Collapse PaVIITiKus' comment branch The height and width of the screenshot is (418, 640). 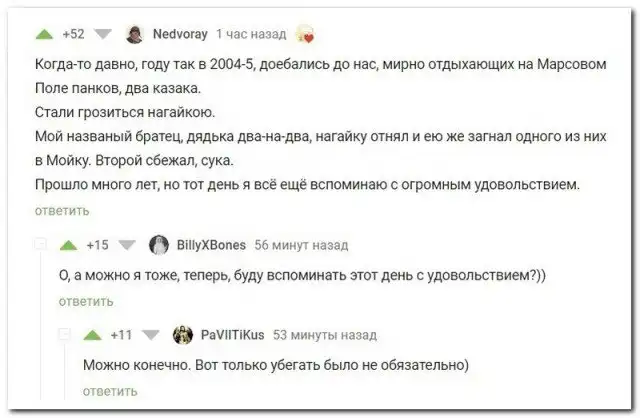pyautogui.click(x=65, y=335)
